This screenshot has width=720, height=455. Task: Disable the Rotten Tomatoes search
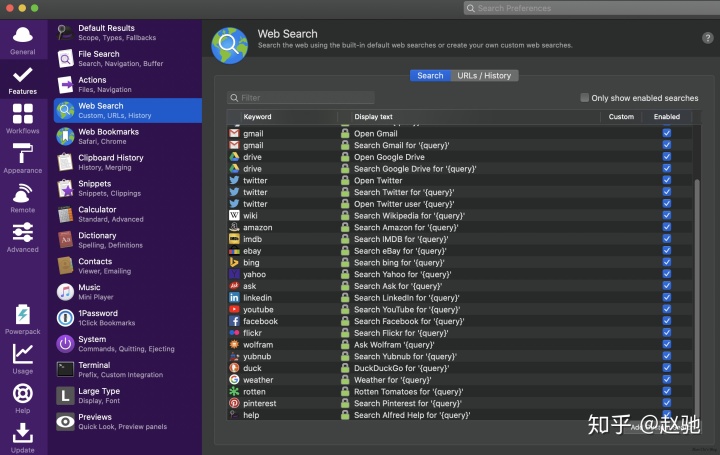[x=667, y=391]
